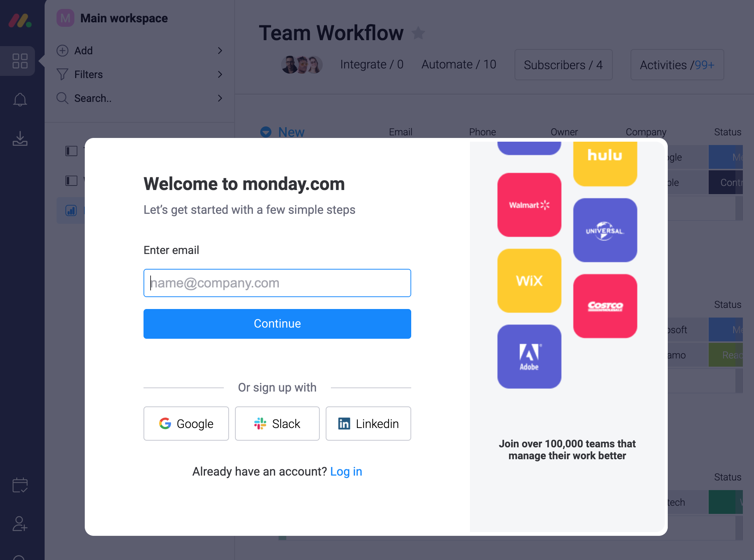
Task: Click the Walmart logo tile
Action: tap(529, 205)
